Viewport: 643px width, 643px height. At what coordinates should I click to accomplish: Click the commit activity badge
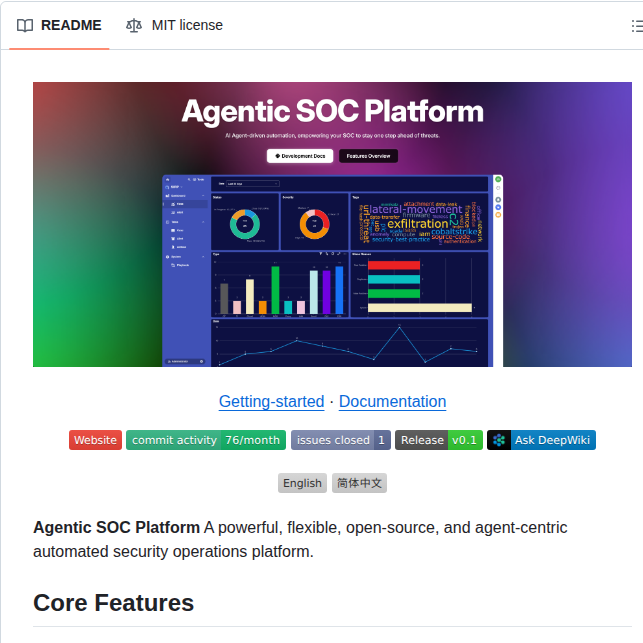coord(206,440)
